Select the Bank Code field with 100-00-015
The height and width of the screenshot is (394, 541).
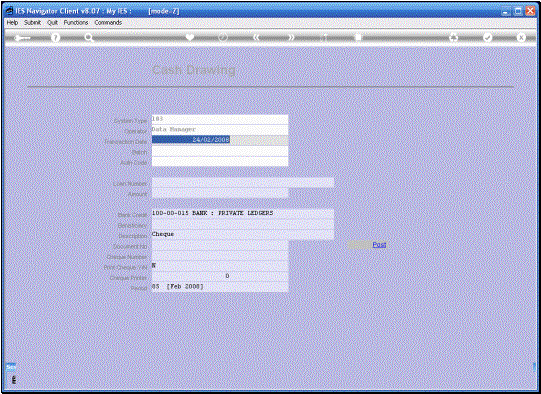click(243, 214)
